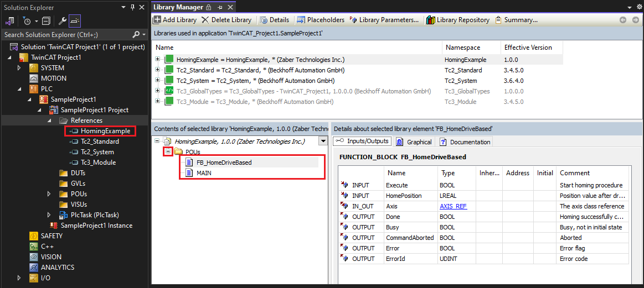Expand the Tc3_Module library row
This screenshot has height=288, width=644.
point(158,101)
